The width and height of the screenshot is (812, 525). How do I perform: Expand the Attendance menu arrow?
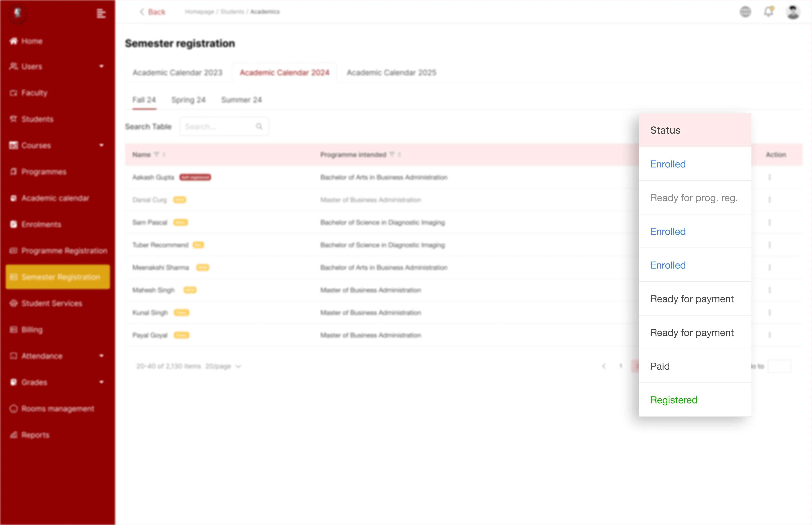tap(101, 356)
